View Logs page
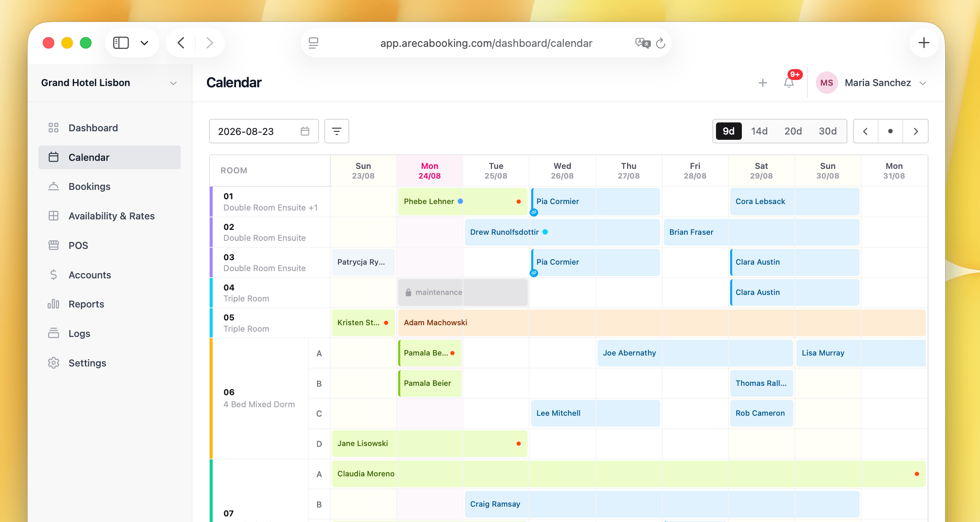Screen dimensions: 980x522 (109, 334)
